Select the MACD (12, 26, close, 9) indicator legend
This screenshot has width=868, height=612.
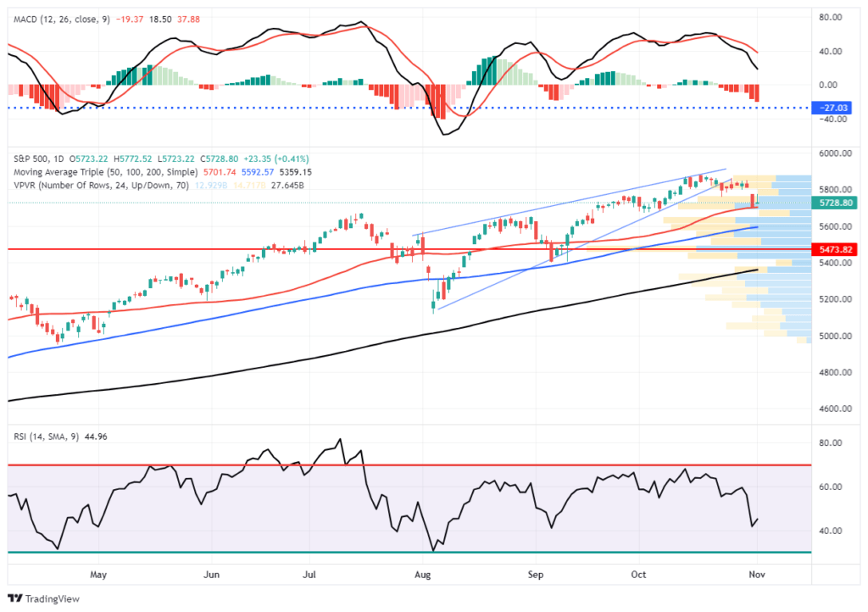tap(68, 14)
